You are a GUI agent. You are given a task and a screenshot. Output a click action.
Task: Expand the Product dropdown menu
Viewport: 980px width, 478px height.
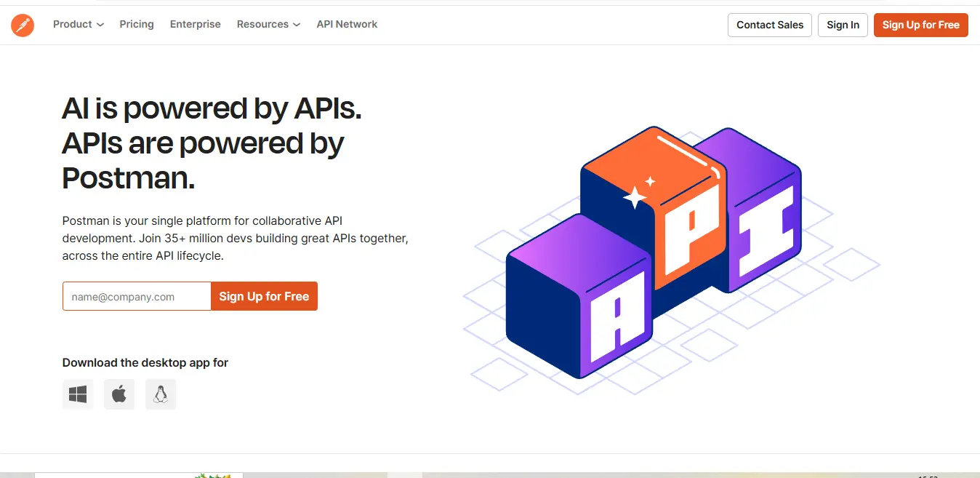(x=79, y=24)
